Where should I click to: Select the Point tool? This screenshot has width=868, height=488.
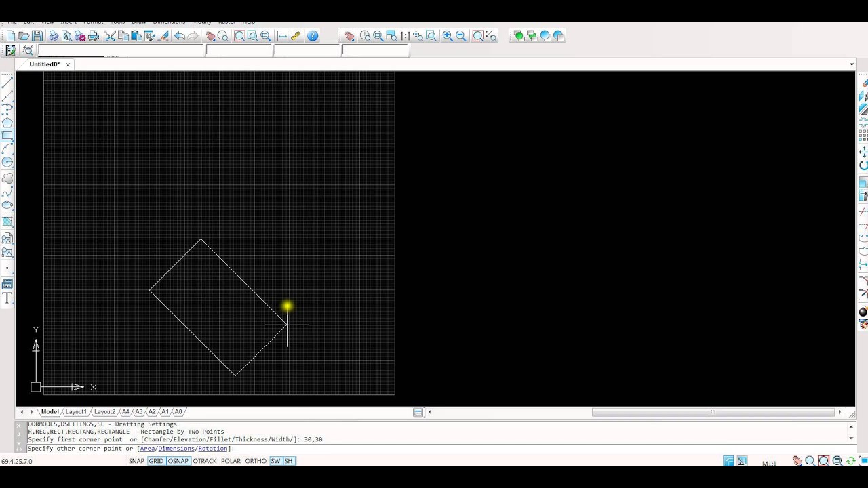point(7,268)
